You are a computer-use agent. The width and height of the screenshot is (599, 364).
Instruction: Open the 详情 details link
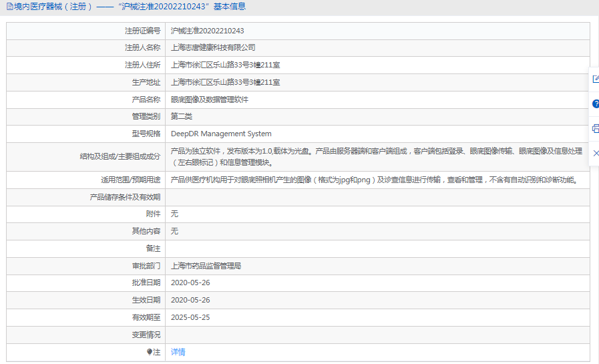(178, 352)
